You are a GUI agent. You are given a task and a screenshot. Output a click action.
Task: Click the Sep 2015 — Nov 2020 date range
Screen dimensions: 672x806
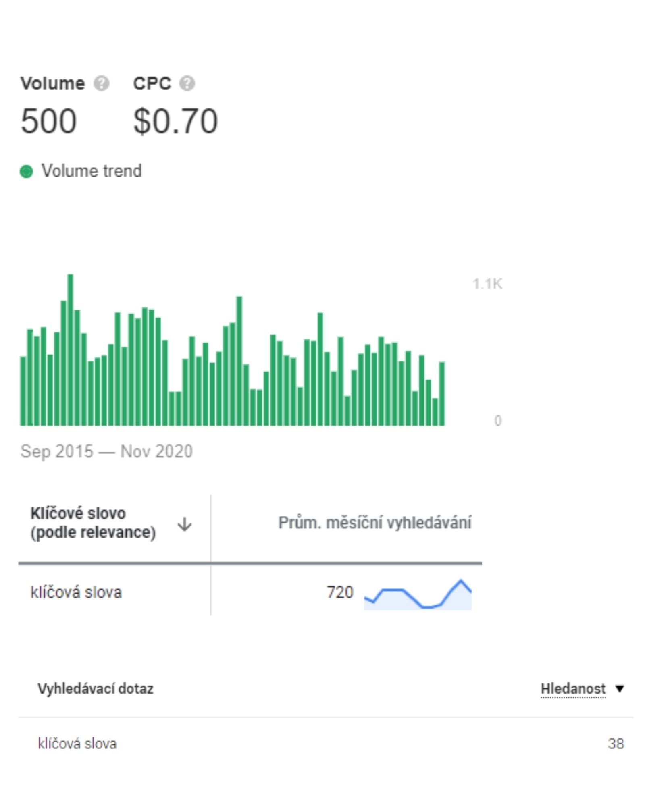pos(106,451)
